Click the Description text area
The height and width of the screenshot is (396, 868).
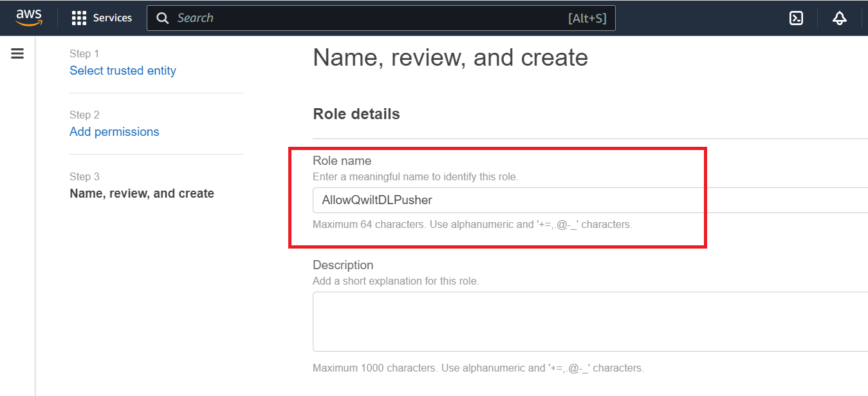[x=590, y=321]
